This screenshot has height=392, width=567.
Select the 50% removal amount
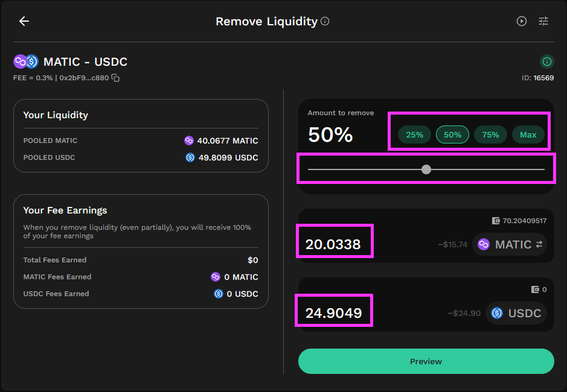click(452, 134)
